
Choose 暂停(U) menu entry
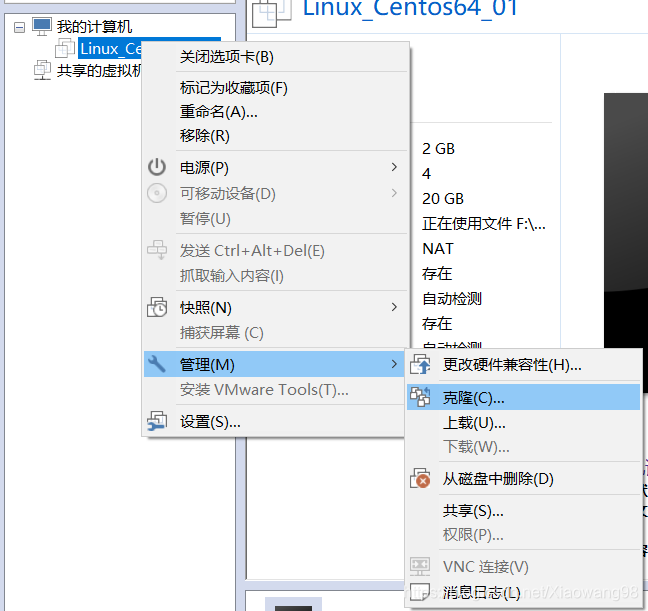point(275,218)
